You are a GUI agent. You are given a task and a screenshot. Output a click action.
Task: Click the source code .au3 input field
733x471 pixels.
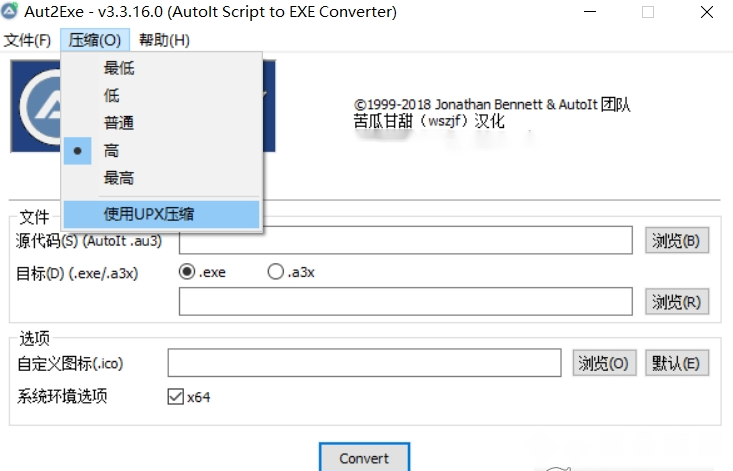point(406,240)
